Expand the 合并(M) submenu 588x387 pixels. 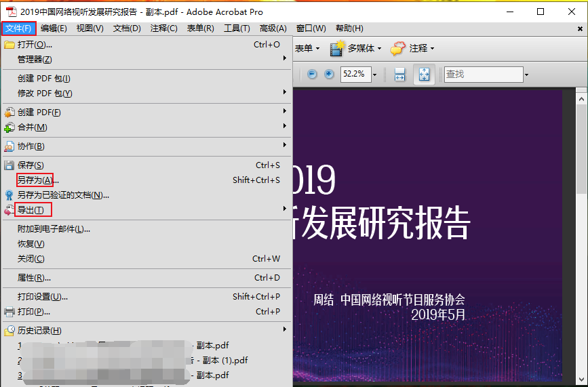(x=146, y=127)
